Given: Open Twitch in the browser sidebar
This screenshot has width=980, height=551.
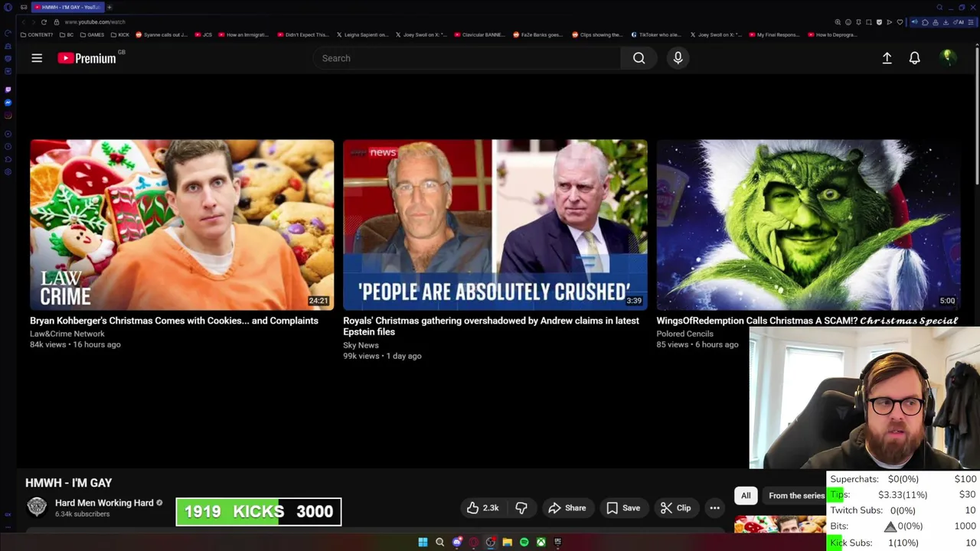Looking at the screenshot, I should [8, 90].
